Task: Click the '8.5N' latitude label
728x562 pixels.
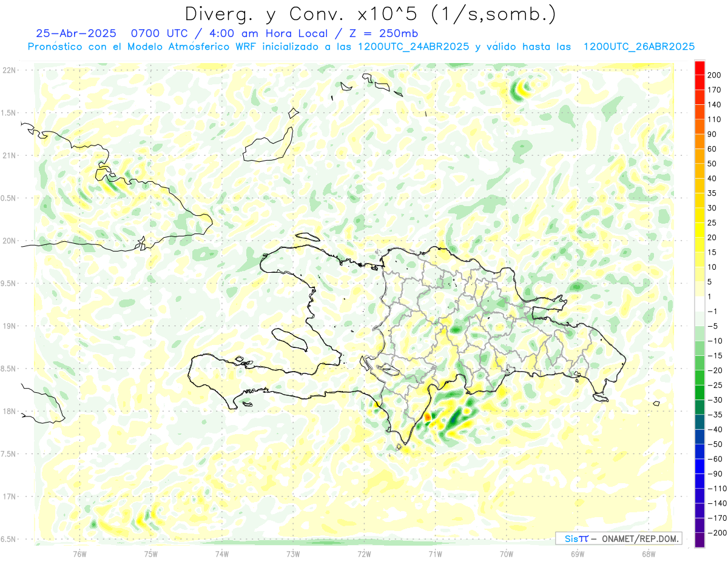Action: coord(8,369)
